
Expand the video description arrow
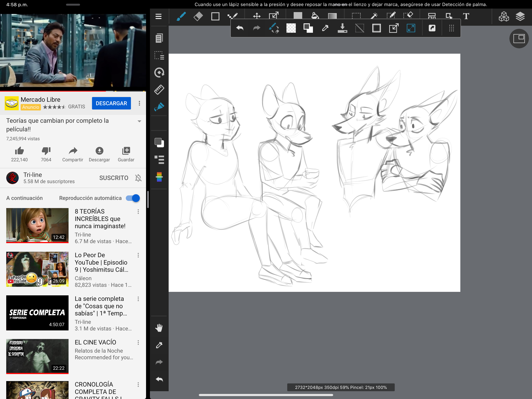139,121
